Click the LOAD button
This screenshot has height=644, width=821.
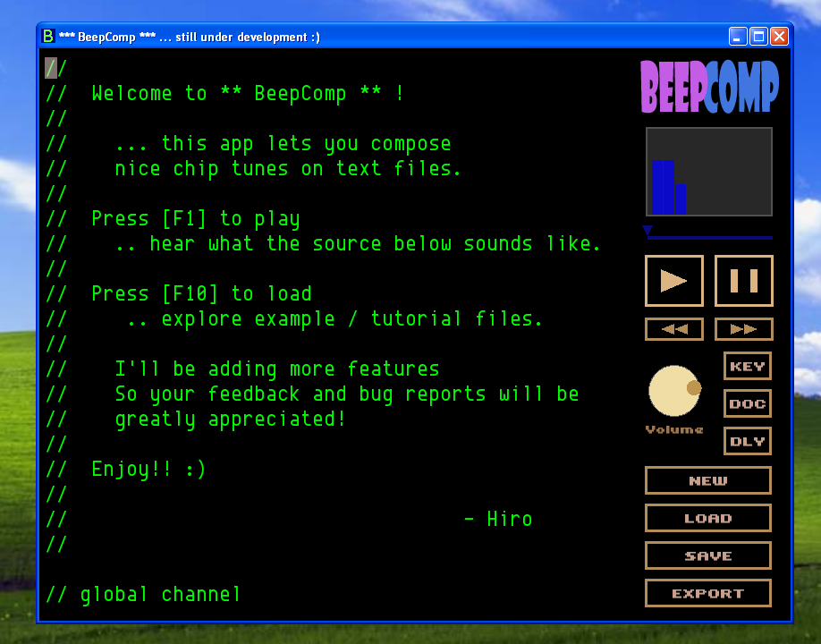click(x=708, y=519)
